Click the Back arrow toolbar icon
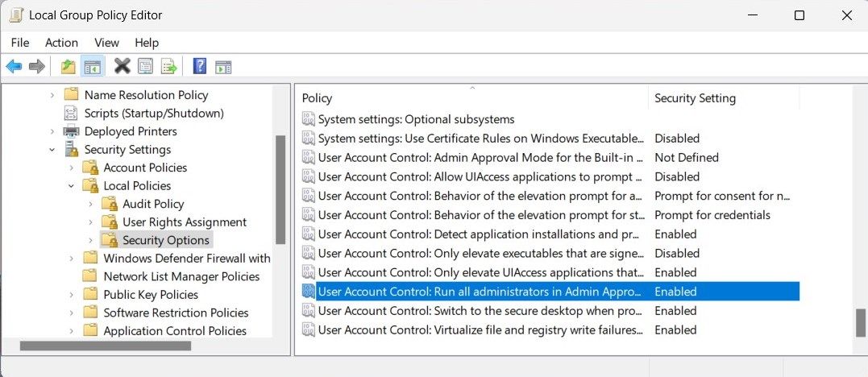868x377 pixels. point(14,66)
